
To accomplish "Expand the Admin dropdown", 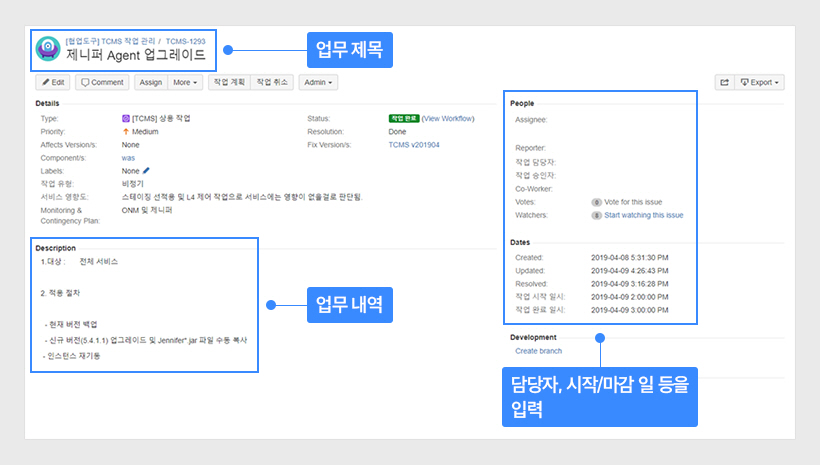I will click(317, 82).
